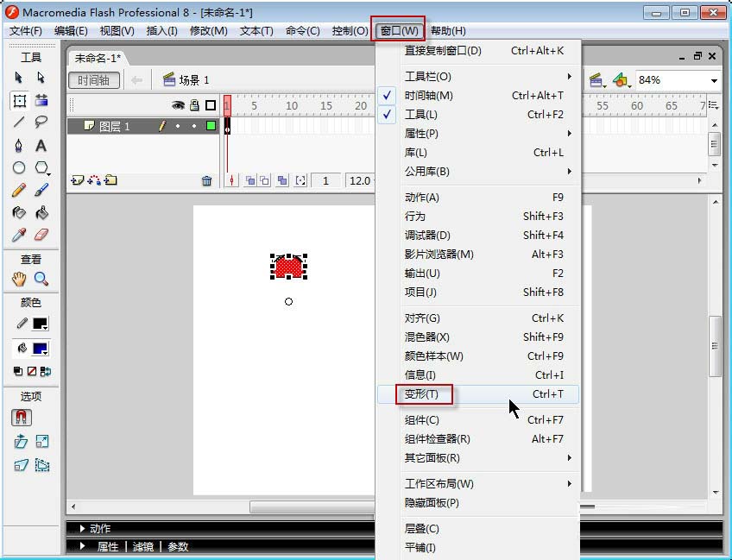Viewport: 732px width, 560px height.
Task: Select the Paint Bucket tool
Action: point(41,213)
